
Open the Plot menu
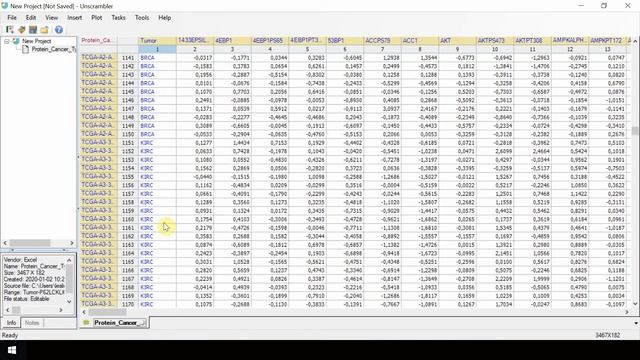97,18
